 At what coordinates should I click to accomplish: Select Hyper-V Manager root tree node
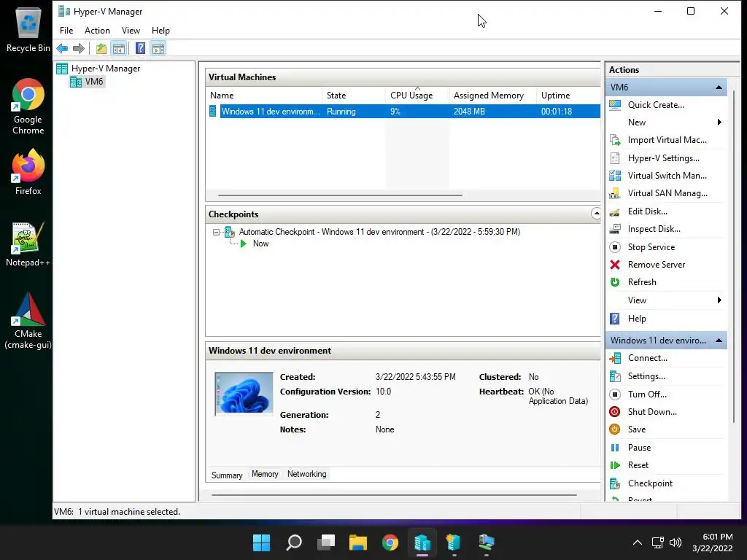105,69
